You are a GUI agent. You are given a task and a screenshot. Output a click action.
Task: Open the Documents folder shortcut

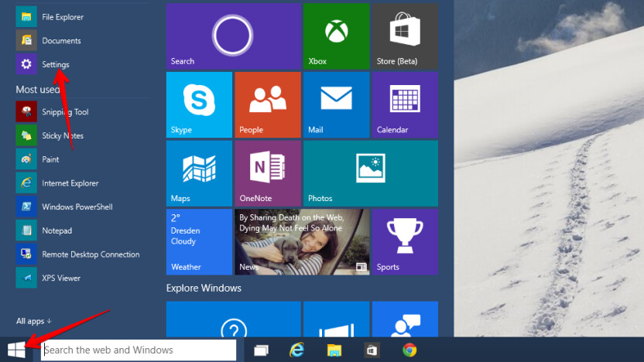point(49,41)
